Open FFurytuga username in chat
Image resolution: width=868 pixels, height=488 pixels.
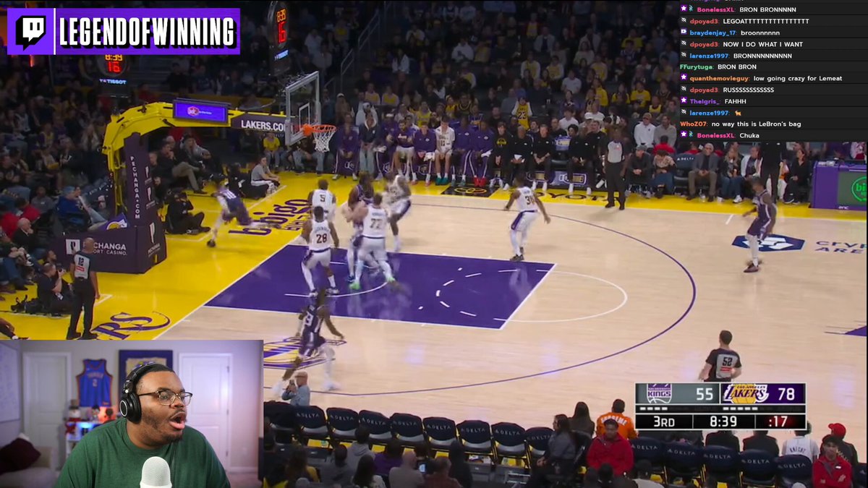pyautogui.click(x=697, y=67)
